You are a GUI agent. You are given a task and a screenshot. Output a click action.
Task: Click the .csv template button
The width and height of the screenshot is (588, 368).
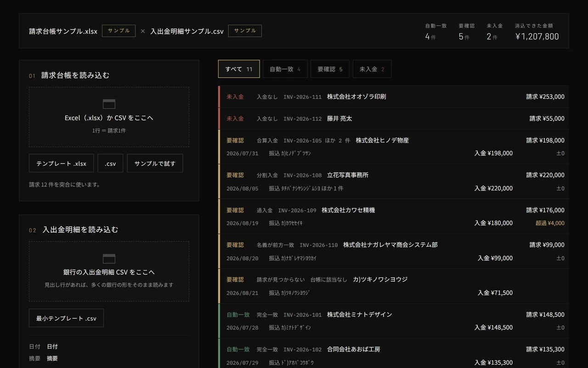click(x=110, y=163)
